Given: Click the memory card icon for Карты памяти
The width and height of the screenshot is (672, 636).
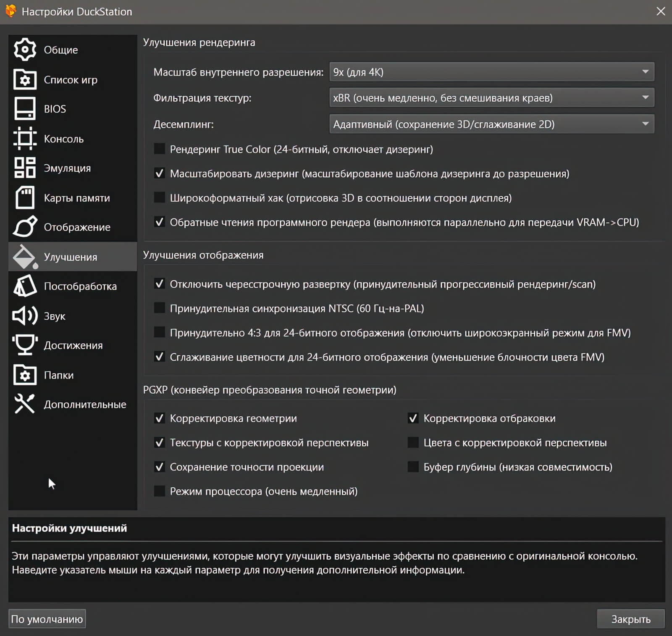Looking at the screenshot, I should click(x=25, y=197).
